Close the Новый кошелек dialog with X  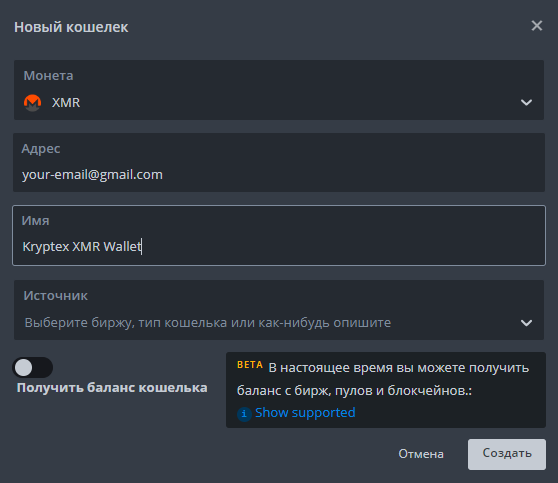coord(537,26)
